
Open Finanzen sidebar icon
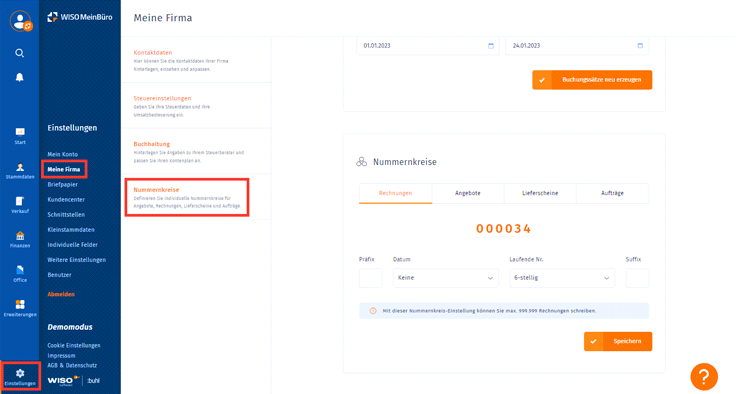pos(20,239)
